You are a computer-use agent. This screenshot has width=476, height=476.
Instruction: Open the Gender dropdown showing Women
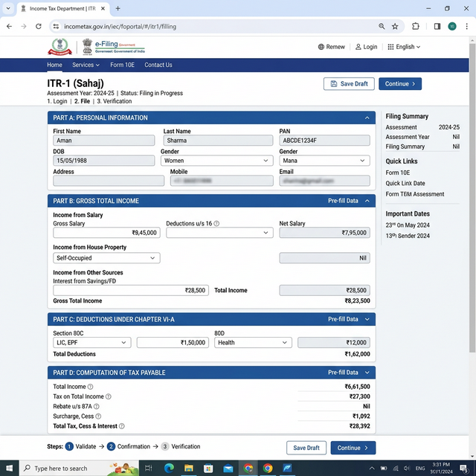[216, 161]
